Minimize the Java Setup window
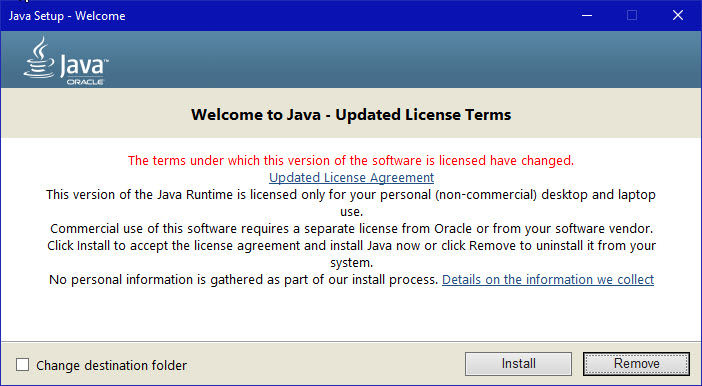 pyautogui.click(x=587, y=16)
